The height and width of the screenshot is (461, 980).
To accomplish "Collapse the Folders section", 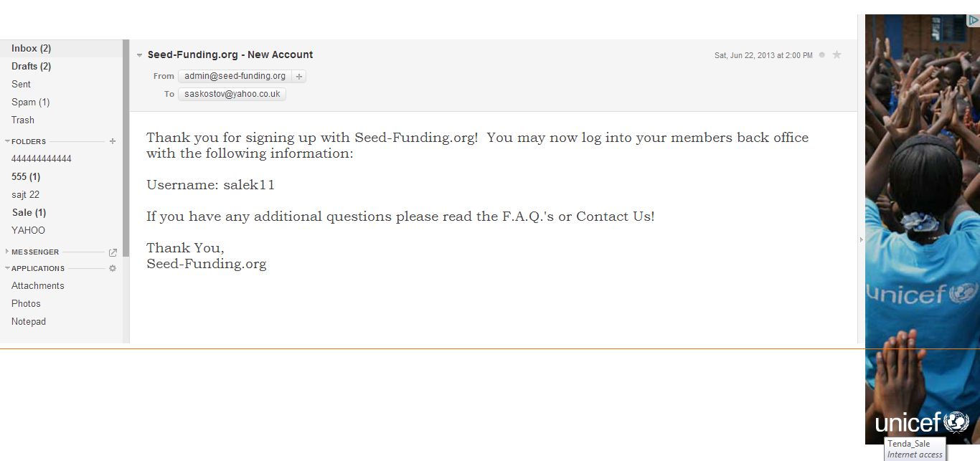I will coord(7,141).
